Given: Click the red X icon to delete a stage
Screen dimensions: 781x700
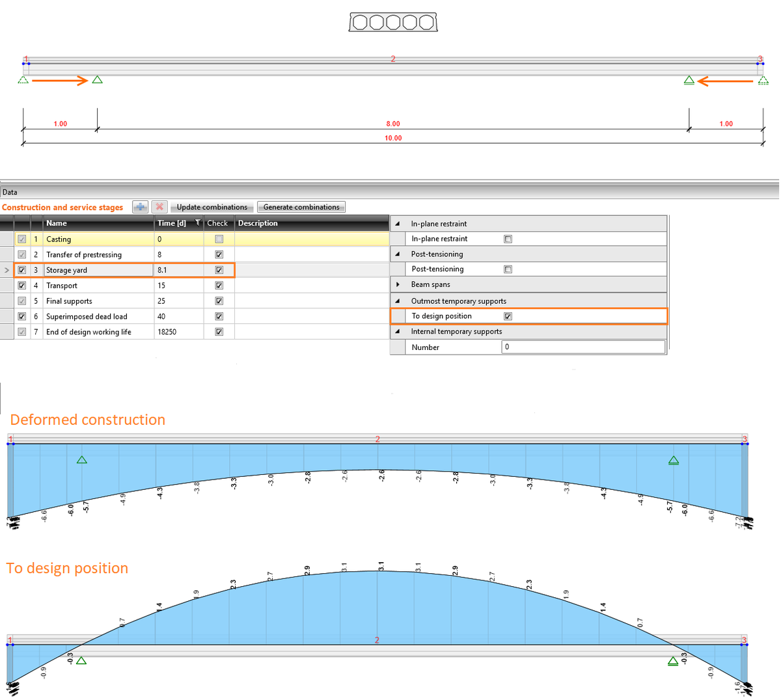Looking at the screenshot, I should pyautogui.click(x=159, y=207).
